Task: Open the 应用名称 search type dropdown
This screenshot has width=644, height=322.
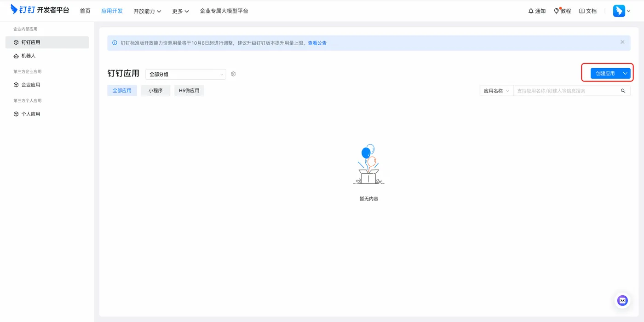Action: pyautogui.click(x=496, y=91)
